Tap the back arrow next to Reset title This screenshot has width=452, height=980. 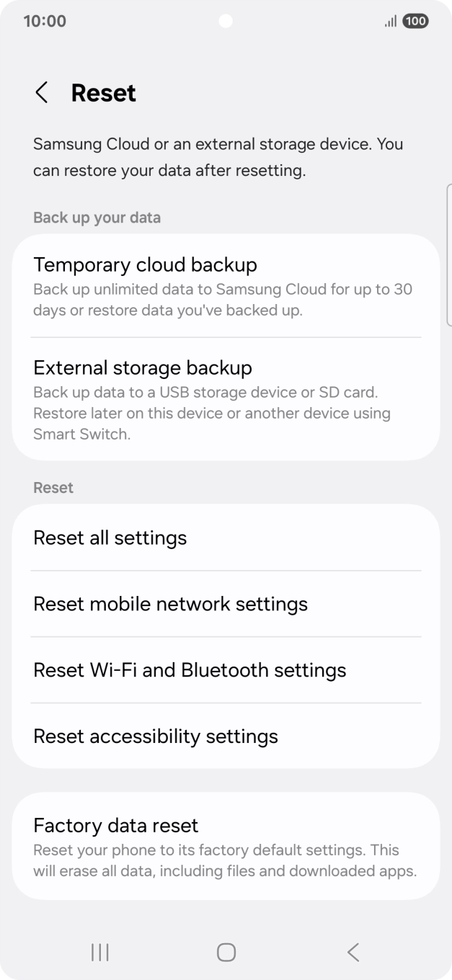point(41,92)
